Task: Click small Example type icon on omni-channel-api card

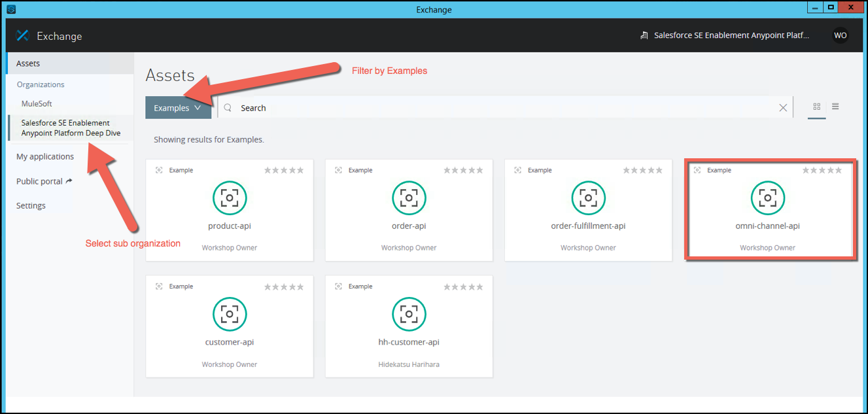Action: [697, 170]
